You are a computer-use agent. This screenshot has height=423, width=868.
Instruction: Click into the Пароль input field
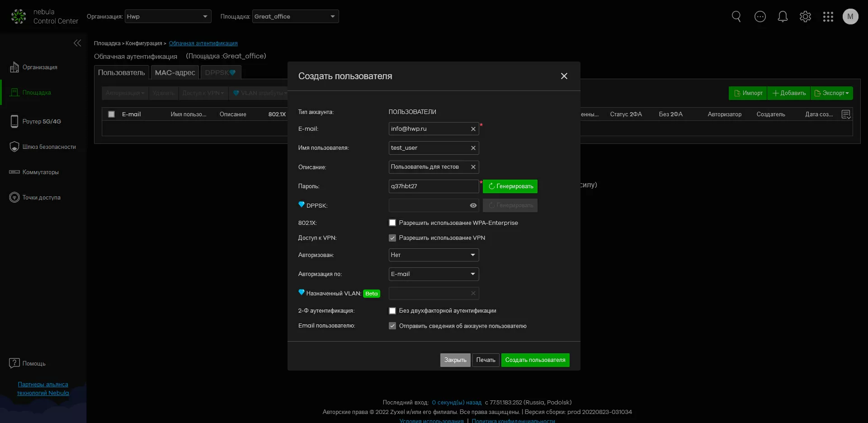[433, 186]
